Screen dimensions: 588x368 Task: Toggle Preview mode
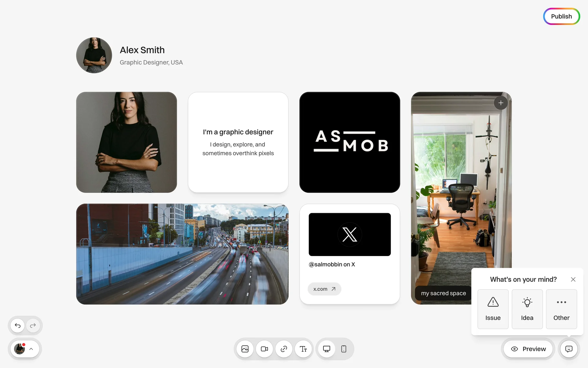point(529,349)
